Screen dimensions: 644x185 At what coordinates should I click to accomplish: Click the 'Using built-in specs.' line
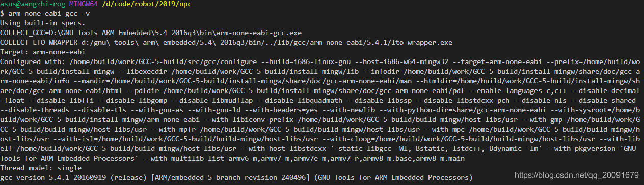[43, 23]
